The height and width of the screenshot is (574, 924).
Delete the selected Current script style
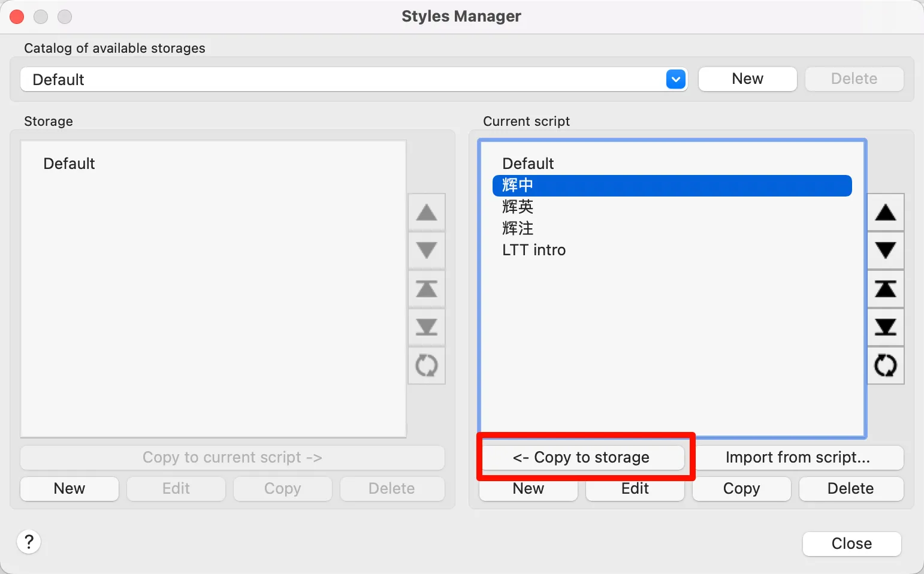point(850,488)
